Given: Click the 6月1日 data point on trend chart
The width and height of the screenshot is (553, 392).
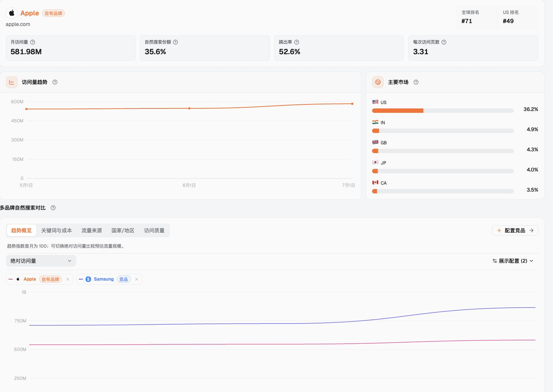Looking at the screenshot, I should point(189,108).
